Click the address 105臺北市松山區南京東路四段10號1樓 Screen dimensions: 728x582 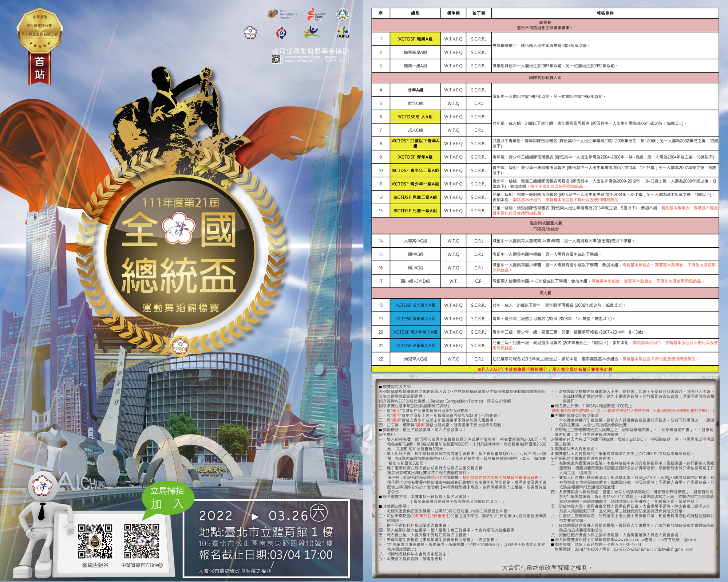(265, 543)
